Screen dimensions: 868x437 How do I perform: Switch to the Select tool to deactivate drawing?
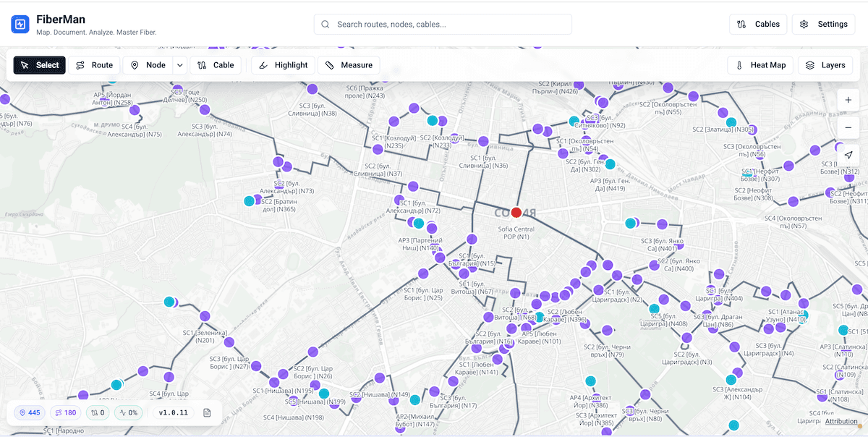[39, 64]
